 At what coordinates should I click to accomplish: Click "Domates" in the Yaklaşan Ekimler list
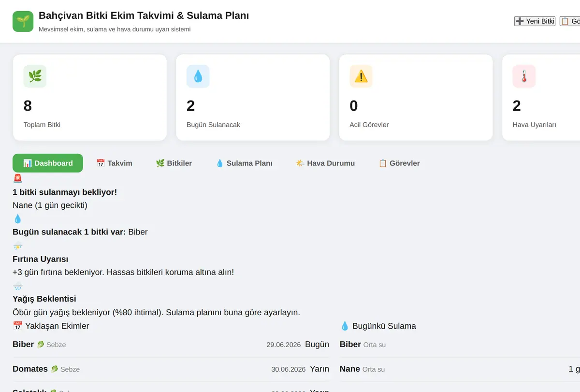[30, 369]
